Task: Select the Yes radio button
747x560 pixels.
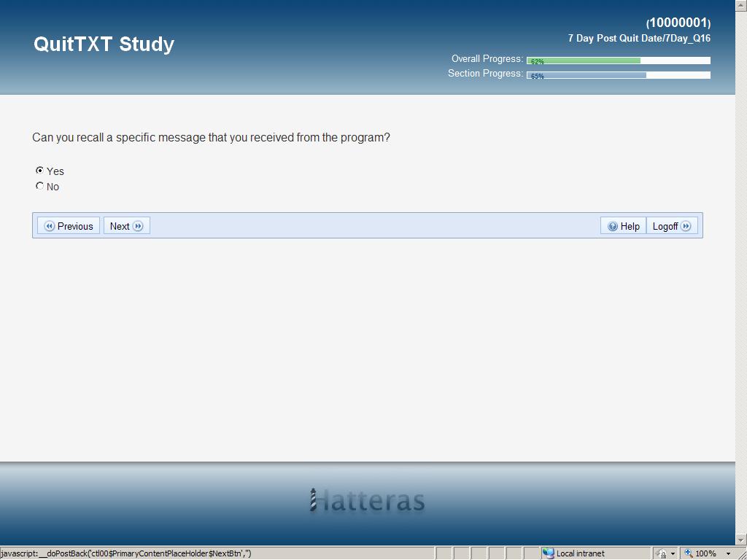Action: click(39, 171)
